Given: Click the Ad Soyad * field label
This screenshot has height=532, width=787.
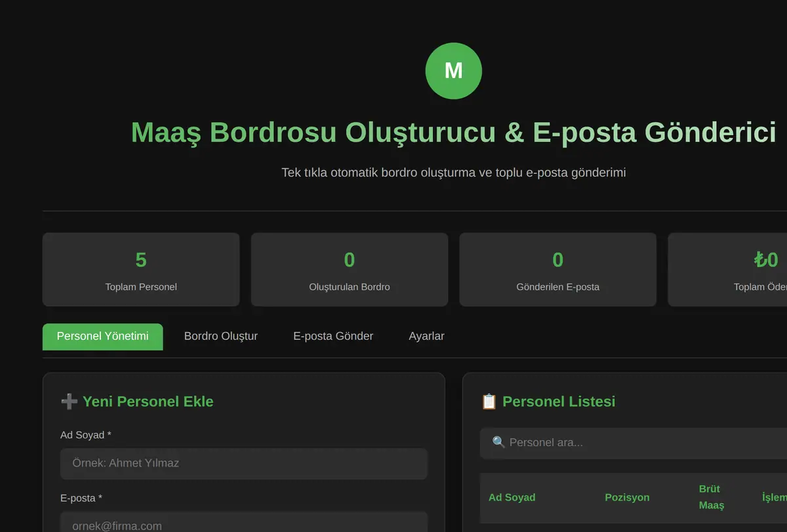Looking at the screenshot, I should 86,435.
